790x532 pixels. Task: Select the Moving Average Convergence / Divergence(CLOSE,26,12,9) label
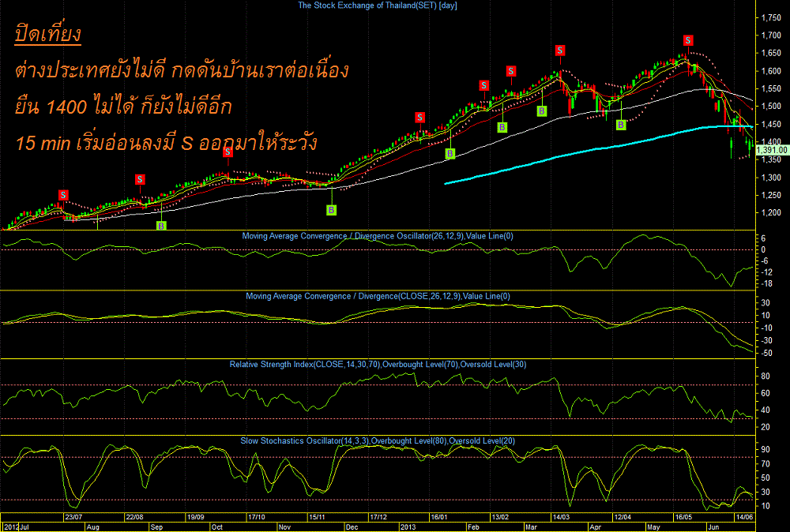coord(378,297)
